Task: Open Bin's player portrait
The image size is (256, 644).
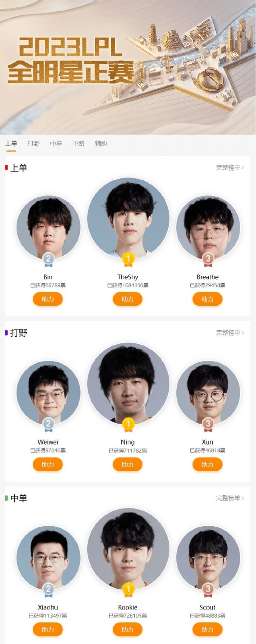Action: point(48,227)
